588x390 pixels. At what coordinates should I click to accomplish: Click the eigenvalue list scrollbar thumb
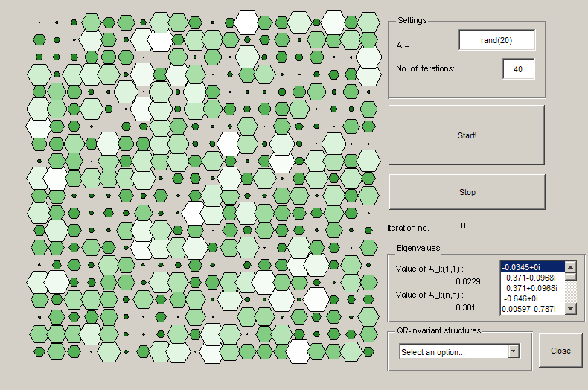click(x=570, y=277)
